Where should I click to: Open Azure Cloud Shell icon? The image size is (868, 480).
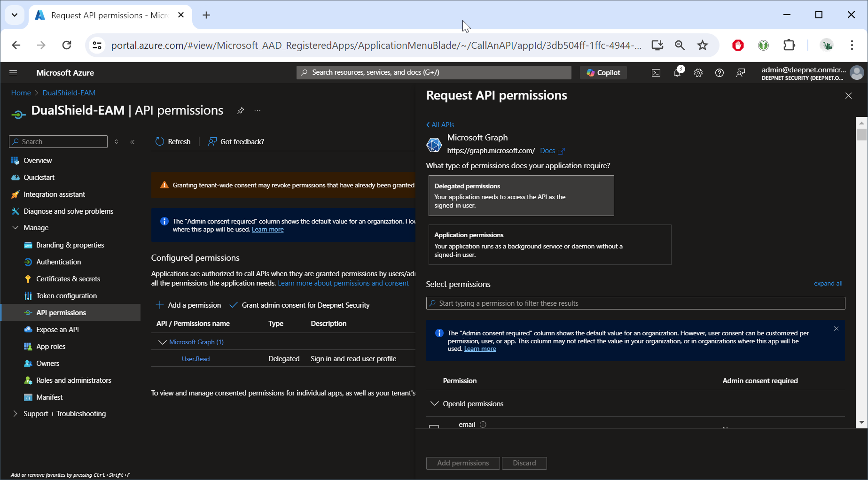(656, 73)
